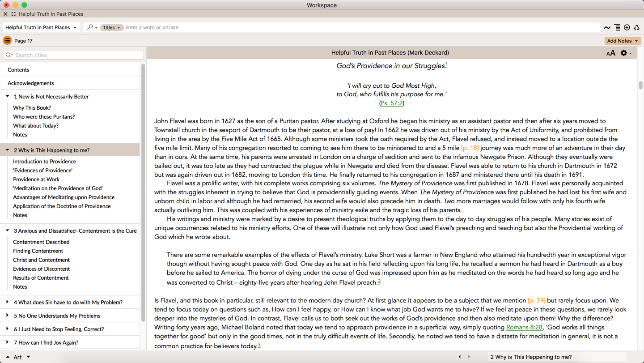The height and width of the screenshot is (363, 644).
Task: Select 'Why This Book?' section
Action: [32, 108]
